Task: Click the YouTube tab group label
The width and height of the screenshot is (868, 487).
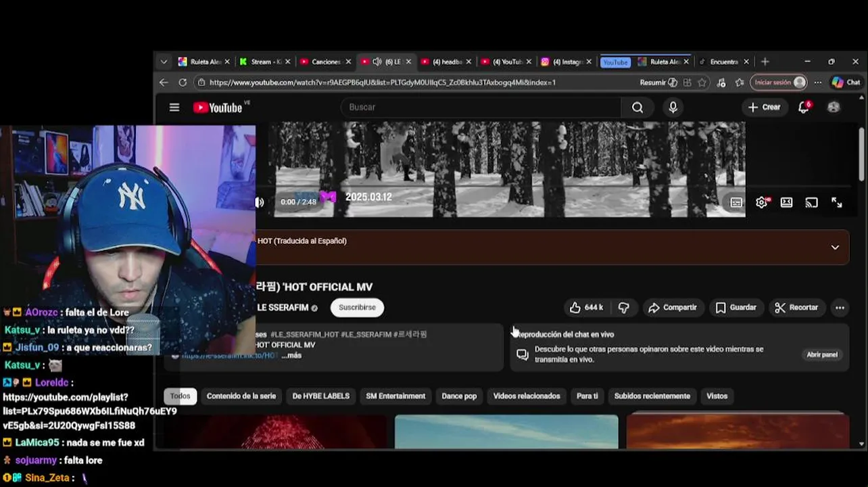Action: pyautogui.click(x=615, y=62)
